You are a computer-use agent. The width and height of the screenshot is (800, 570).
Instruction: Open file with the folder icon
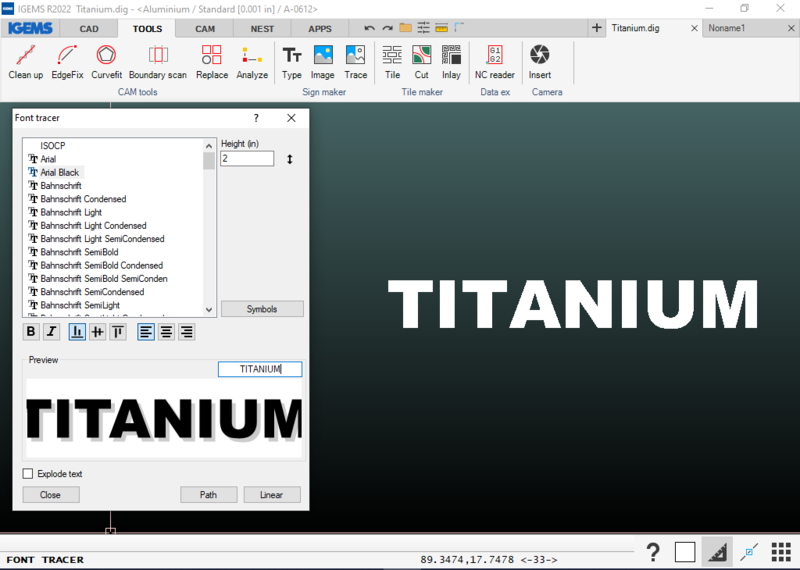click(406, 28)
